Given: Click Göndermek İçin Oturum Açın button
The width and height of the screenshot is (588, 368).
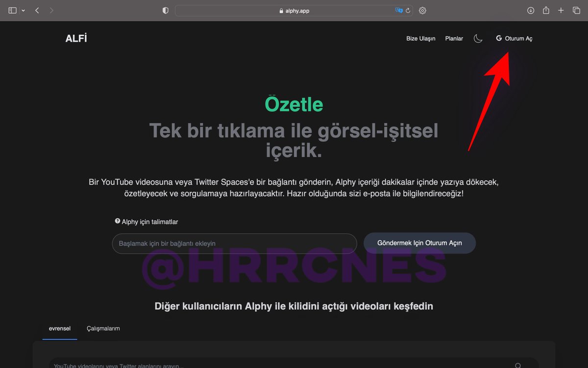Looking at the screenshot, I should [x=419, y=243].
